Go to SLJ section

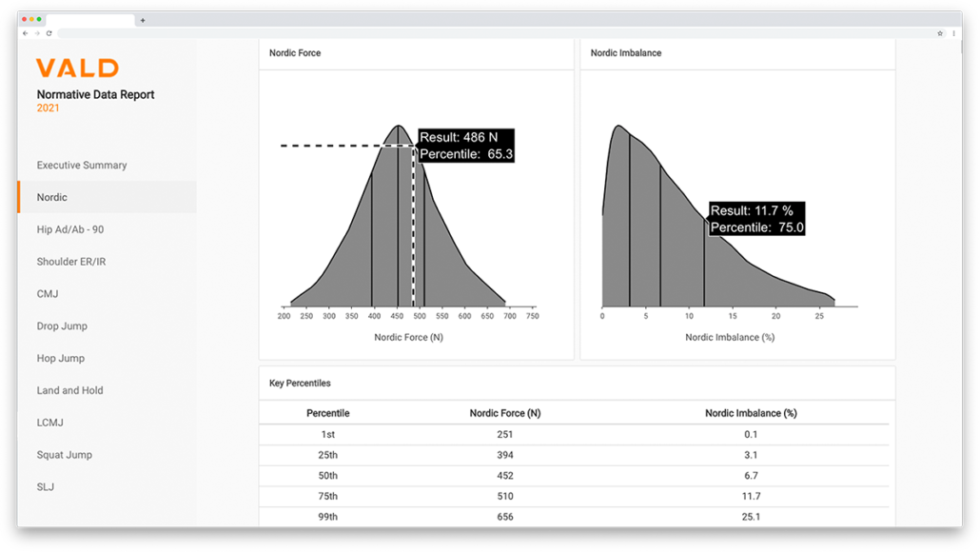[45, 487]
